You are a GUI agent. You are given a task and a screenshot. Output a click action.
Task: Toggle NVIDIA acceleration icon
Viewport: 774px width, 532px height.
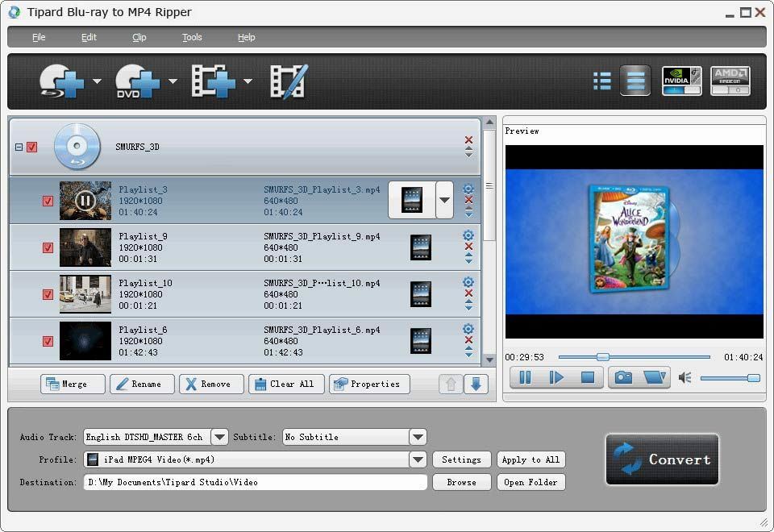(681, 81)
